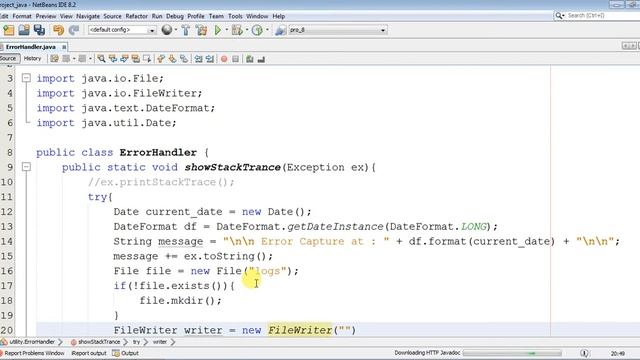The width and height of the screenshot is (640, 360).
Task: Collapse the showStackTrance method fold at line 9
Action: pos(26,167)
